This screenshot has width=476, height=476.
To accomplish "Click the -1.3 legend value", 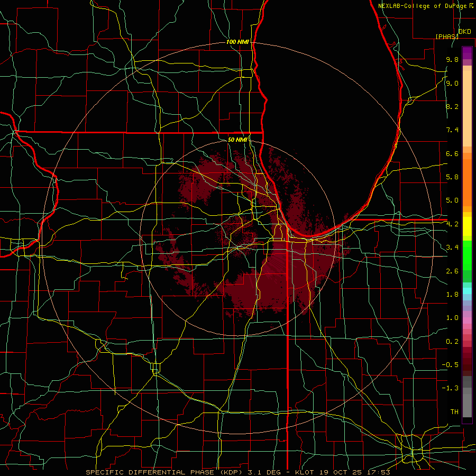I will [x=450, y=388].
